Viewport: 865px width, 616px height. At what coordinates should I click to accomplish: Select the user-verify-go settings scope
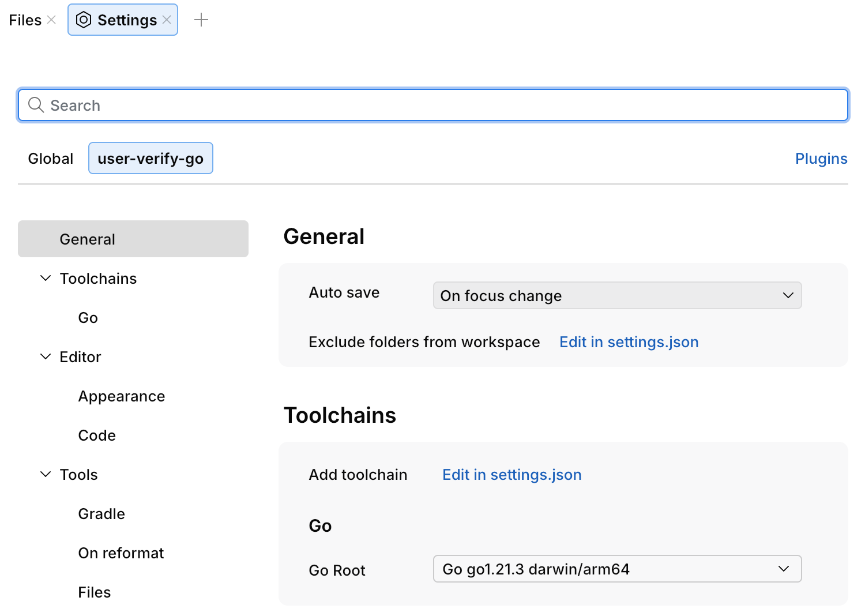[151, 158]
